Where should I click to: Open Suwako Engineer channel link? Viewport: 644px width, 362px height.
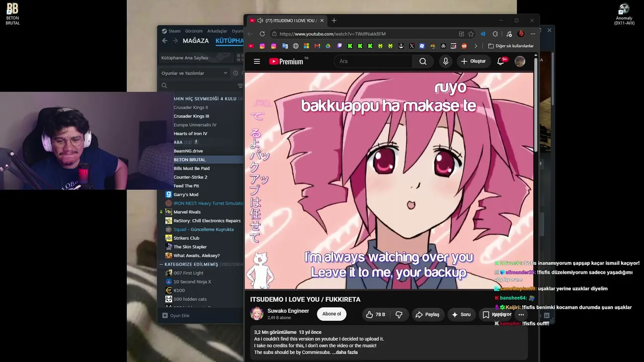coord(288,311)
